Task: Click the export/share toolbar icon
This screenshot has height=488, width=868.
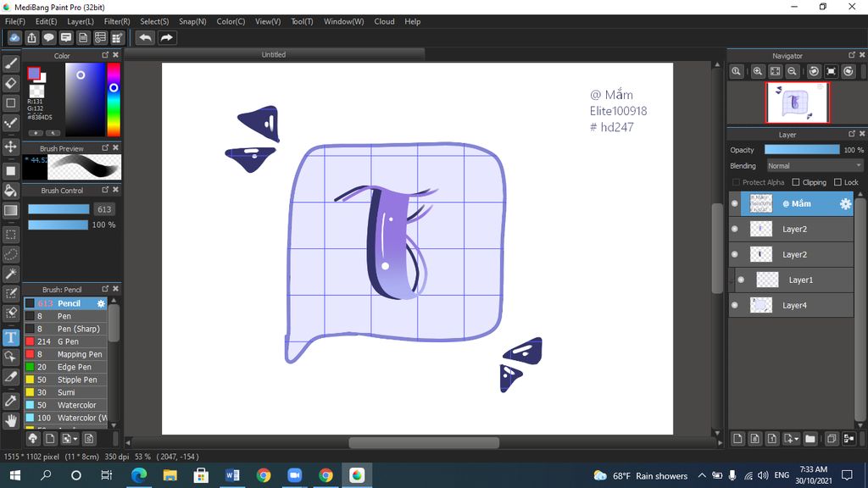Action: coord(31,37)
